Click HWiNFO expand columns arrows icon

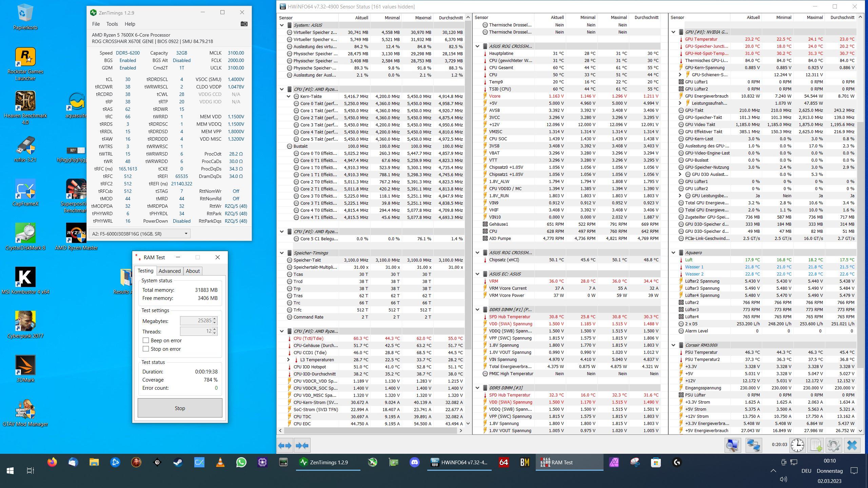285,446
